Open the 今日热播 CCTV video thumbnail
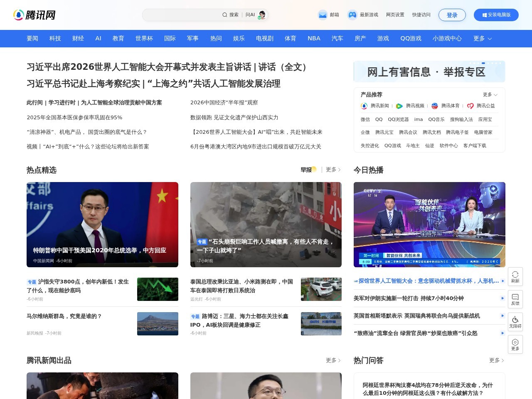532x399 pixels. point(429,224)
